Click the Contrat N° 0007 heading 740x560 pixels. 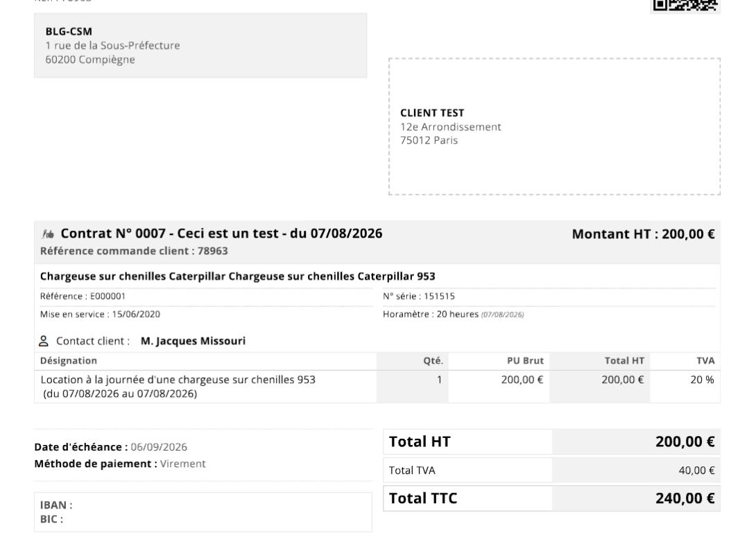[x=221, y=234]
